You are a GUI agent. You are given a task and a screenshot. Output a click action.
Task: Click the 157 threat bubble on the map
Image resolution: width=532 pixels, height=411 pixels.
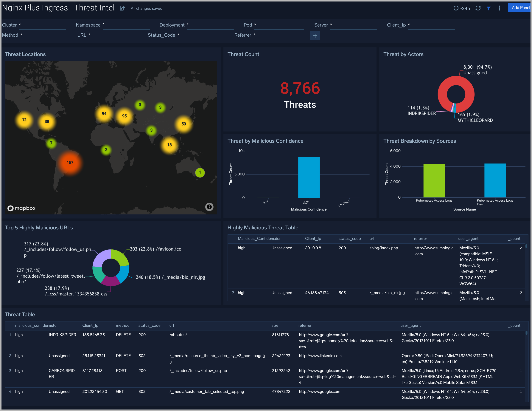(x=70, y=162)
